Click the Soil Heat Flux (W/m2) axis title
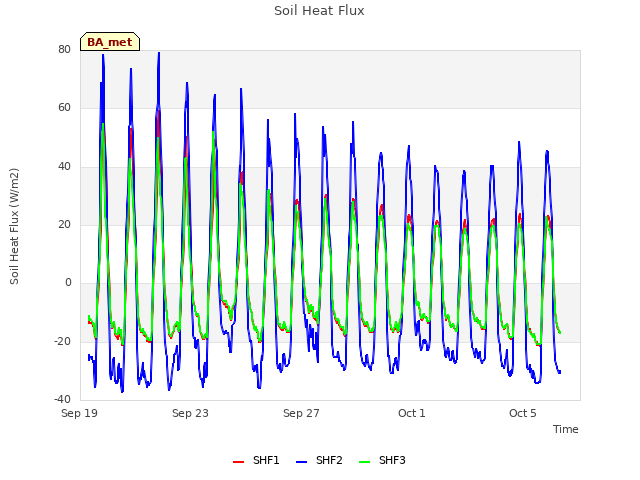This screenshot has width=640, height=480. coord(14,226)
